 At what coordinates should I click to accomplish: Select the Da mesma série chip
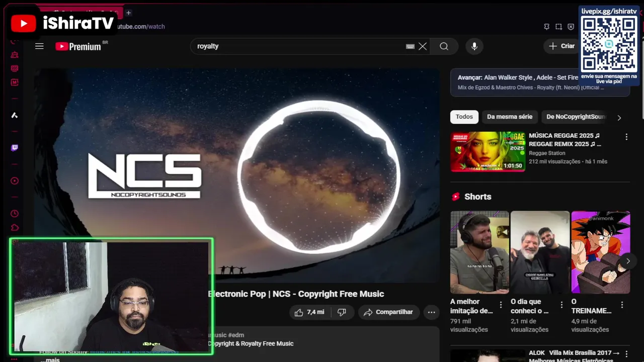click(x=510, y=117)
